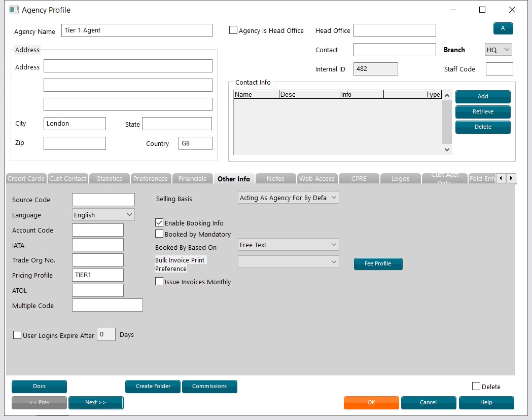This screenshot has width=532, height=420.
Task: Open the Fold Enh tab
Action: [x=482, y=178]
